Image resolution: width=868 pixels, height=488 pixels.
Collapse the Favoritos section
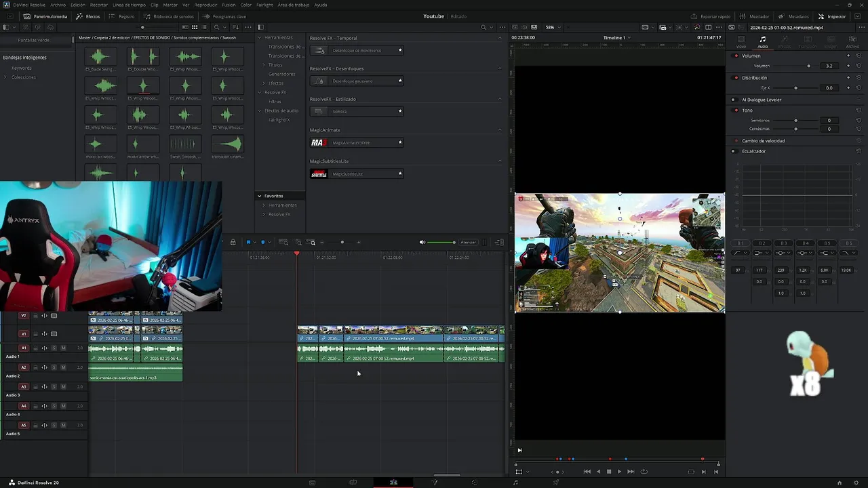(259, 196)
